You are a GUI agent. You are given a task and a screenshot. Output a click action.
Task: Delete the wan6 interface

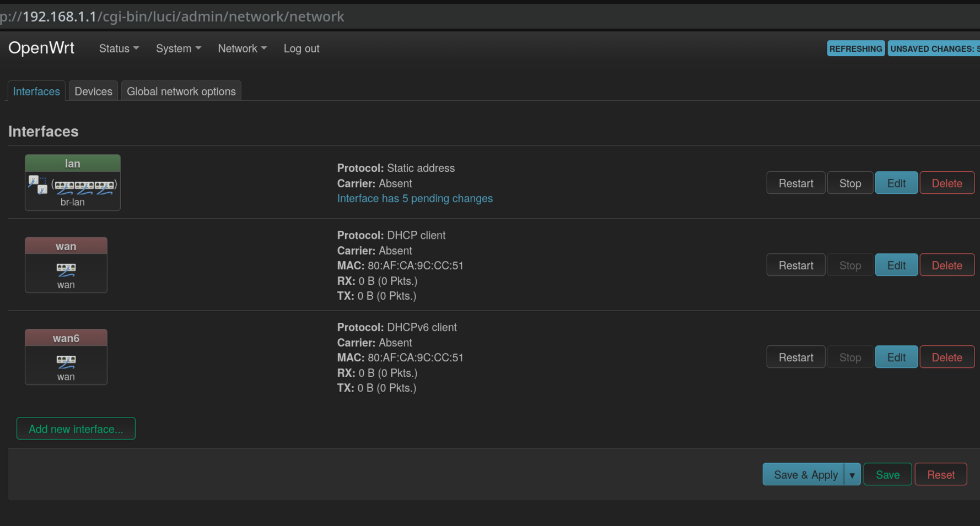coord(947,357)
